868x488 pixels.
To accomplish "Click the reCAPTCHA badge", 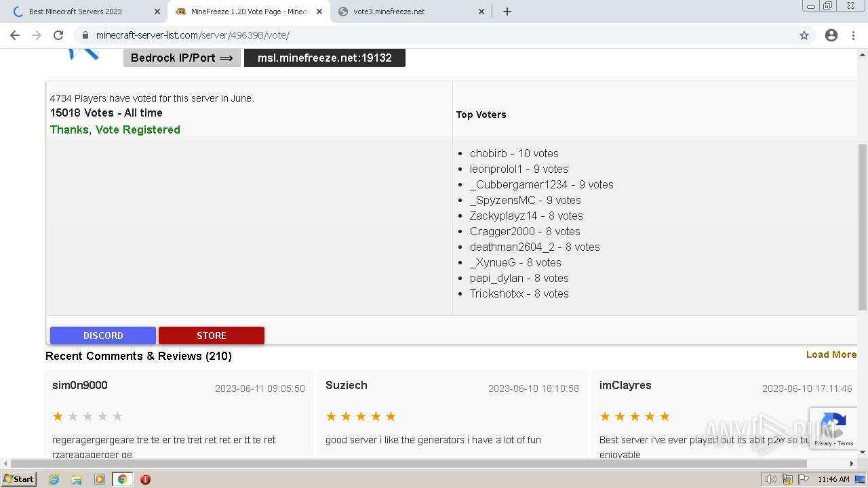I will 833,428.
